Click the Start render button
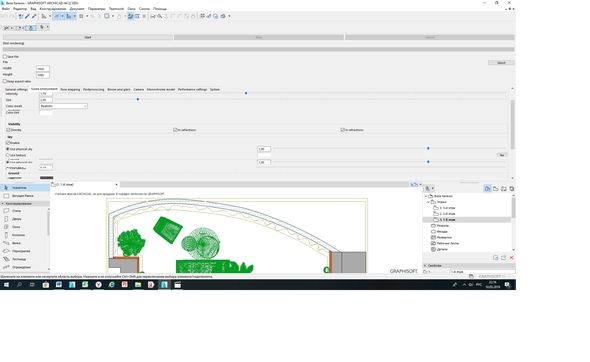Viewport: 590px width, 362px height. (88, 37)
